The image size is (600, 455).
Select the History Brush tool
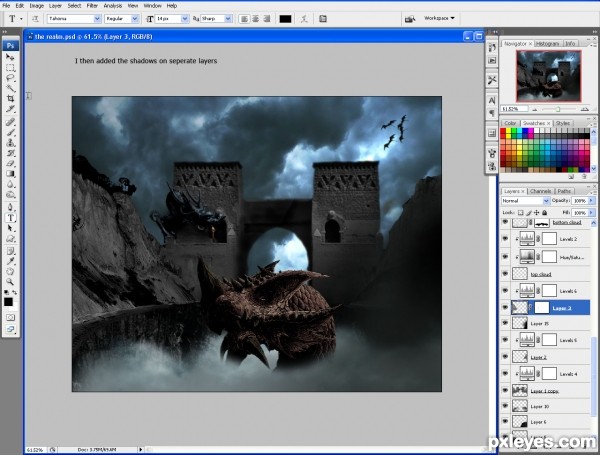pyautogui.click(x=10, y=153)
